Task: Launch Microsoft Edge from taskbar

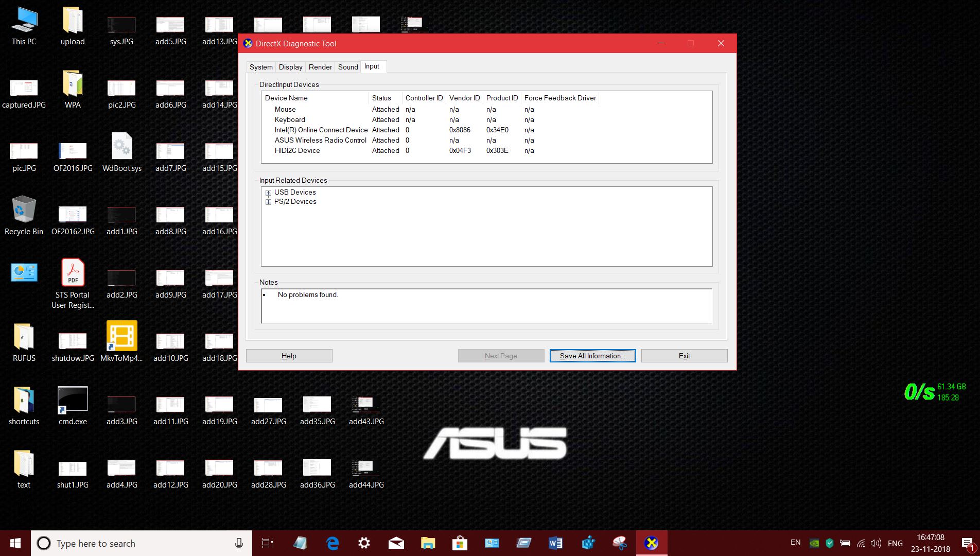Action: click(x=332, y=543)
